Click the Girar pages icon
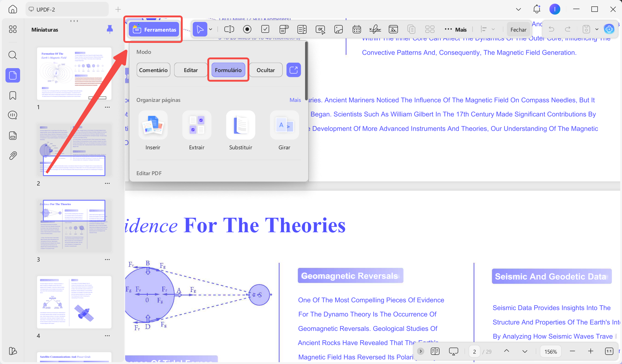Image resolution: width=622 pixels, height=364 pixels. [284, 125]
